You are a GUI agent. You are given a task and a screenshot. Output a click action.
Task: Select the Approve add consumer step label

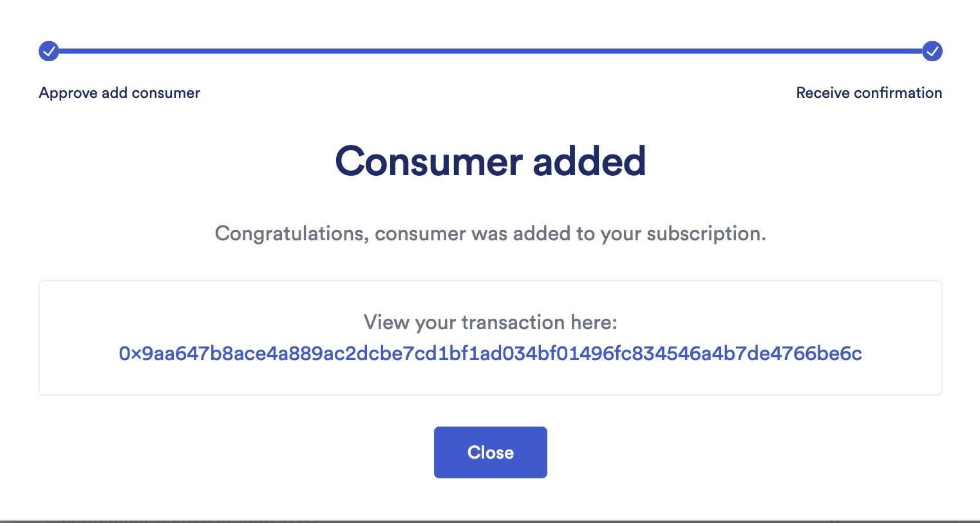coord(119,93)
